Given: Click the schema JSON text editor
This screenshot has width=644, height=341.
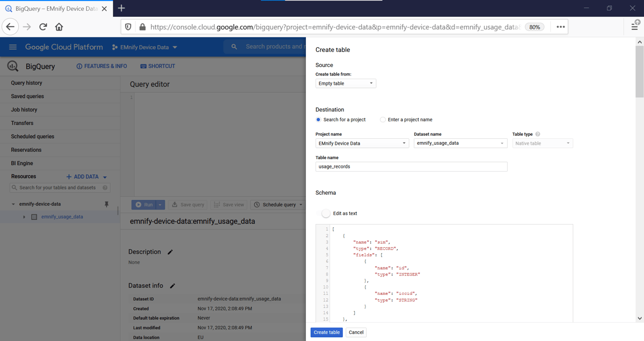Looking at the screenshot, I should point(444,273).
